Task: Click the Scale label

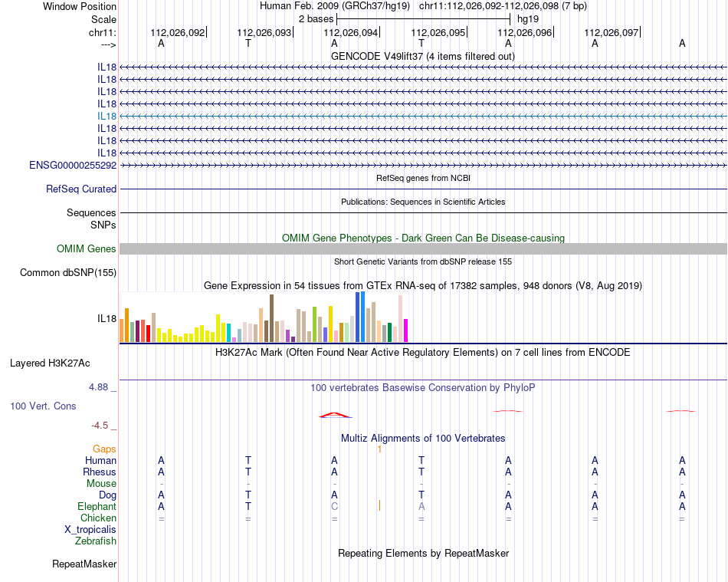Action: [104, 19]
